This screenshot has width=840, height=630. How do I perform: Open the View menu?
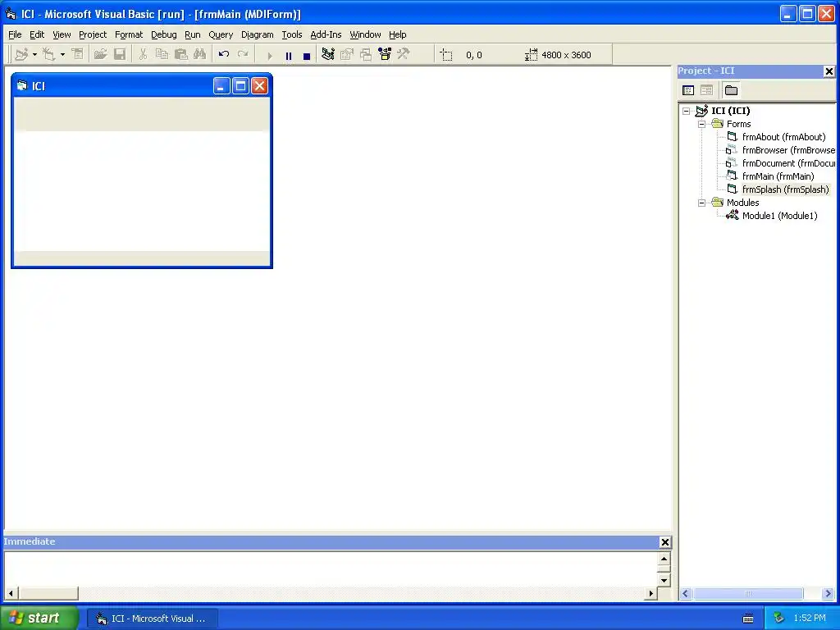[62, 34]
